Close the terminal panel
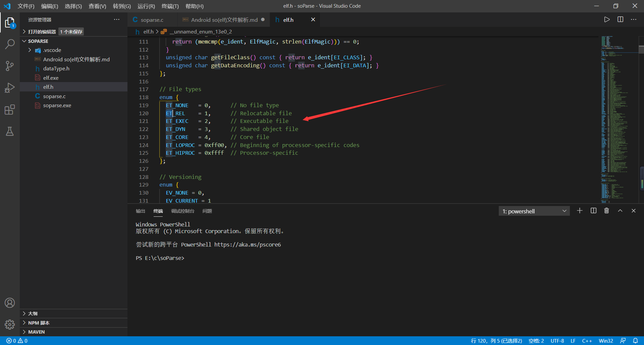Viewport: 644px width, 345px height. 634,211
